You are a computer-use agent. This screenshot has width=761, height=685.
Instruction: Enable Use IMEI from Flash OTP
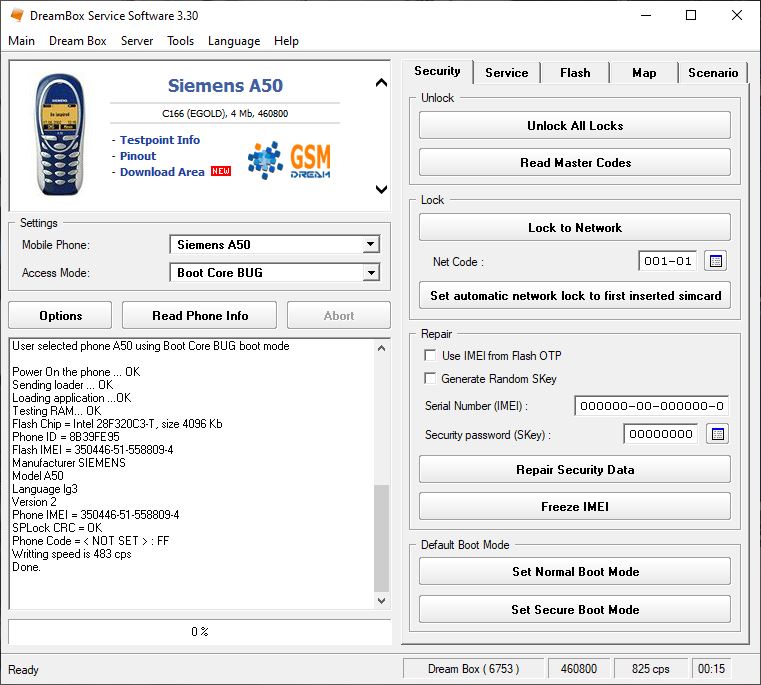tap(430, 355)
